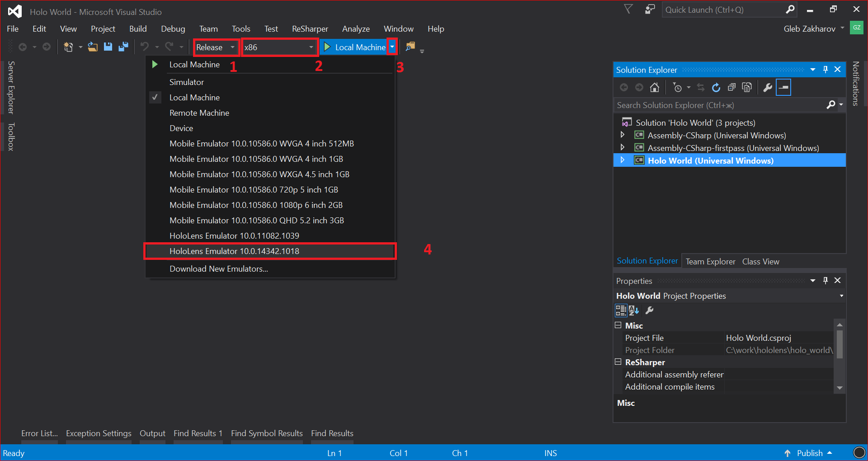Open the Gleb Zakharov account dropdown
868x461 pixels.
tap(842, 28)
